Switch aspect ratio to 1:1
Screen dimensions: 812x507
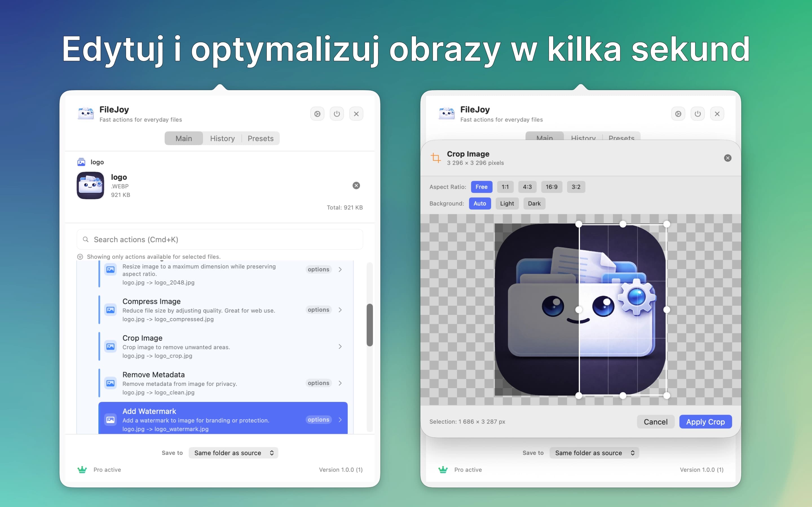pos(505,187)
